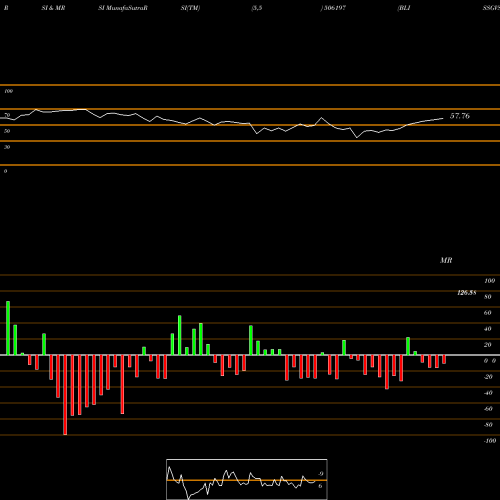Image resolution: width=500 pixels, height=500 pixels.
Task: Click the 'SI(TM)' header text
Action: point(190,8)
